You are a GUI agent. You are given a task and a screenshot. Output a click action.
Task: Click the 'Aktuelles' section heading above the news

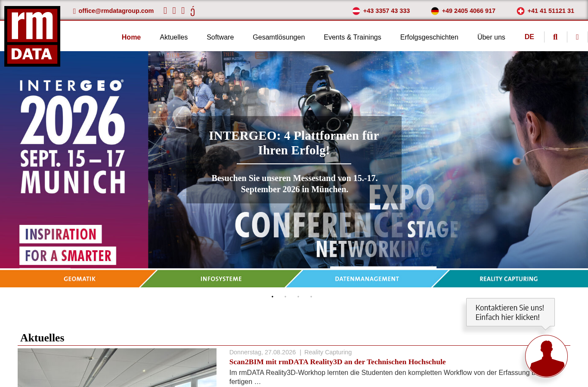pyautogui.click(x=42, y=338)
